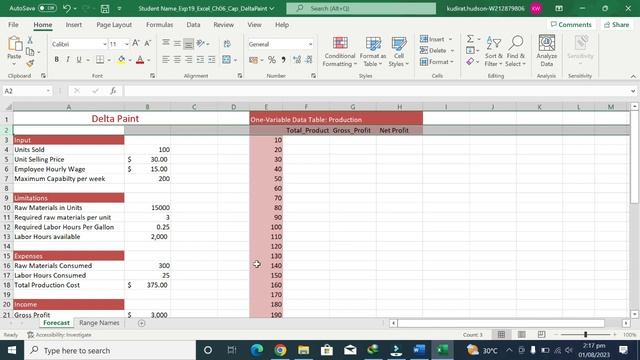Viewport: 640px width, 360px height.
Task: Open the Font Color dropdown arrow
Action: tap(149, 60)
